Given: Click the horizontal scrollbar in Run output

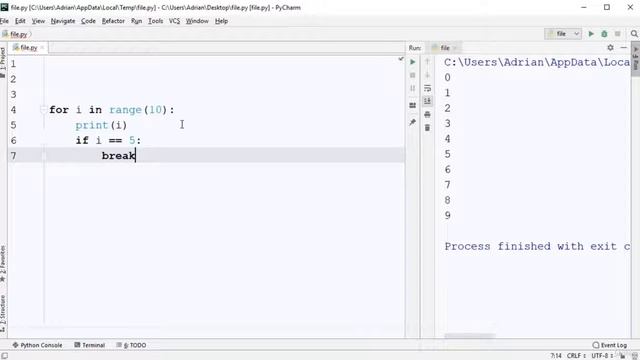Looking at the screenshot, I should pyautogui.click(x=469, y=336).
